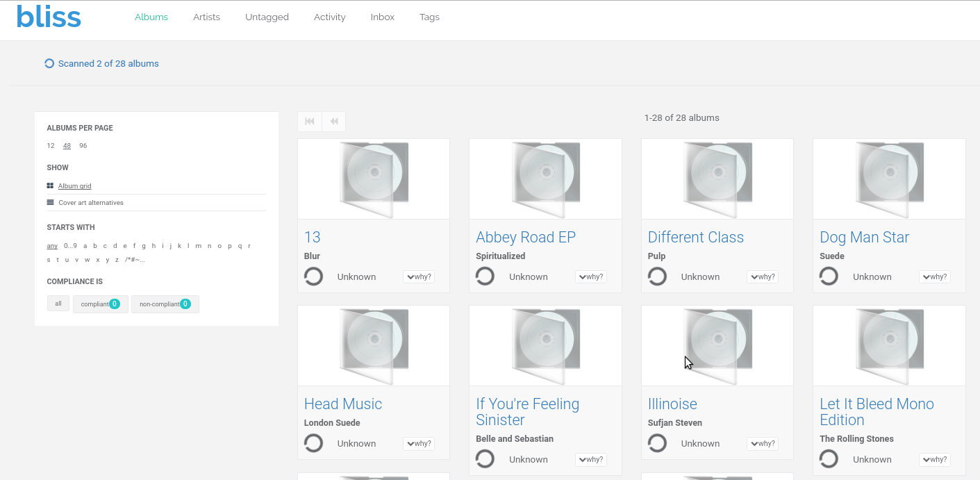Click the scanning spinner icon beside Scanned text
The image size is (980, 480).
click(49, 63)
